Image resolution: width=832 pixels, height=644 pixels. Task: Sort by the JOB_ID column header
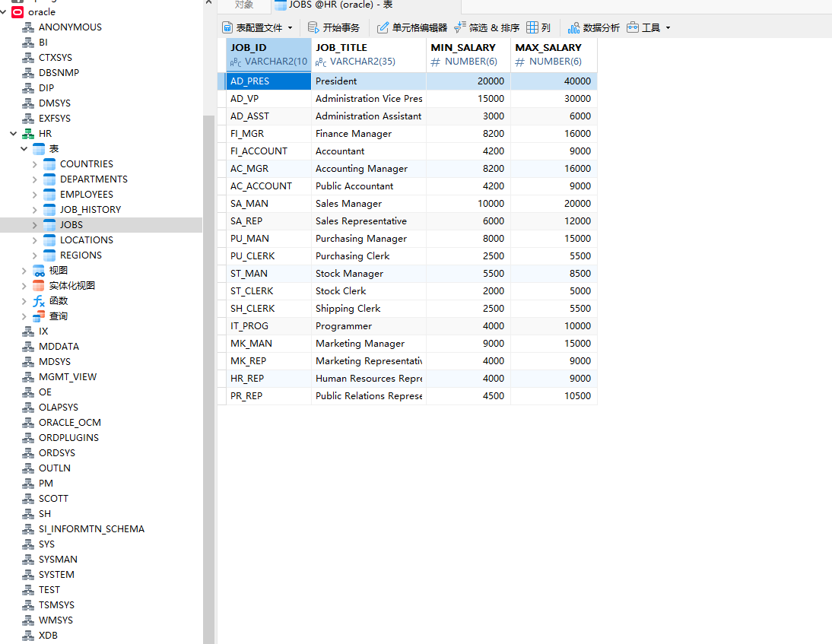click(268, 55)
